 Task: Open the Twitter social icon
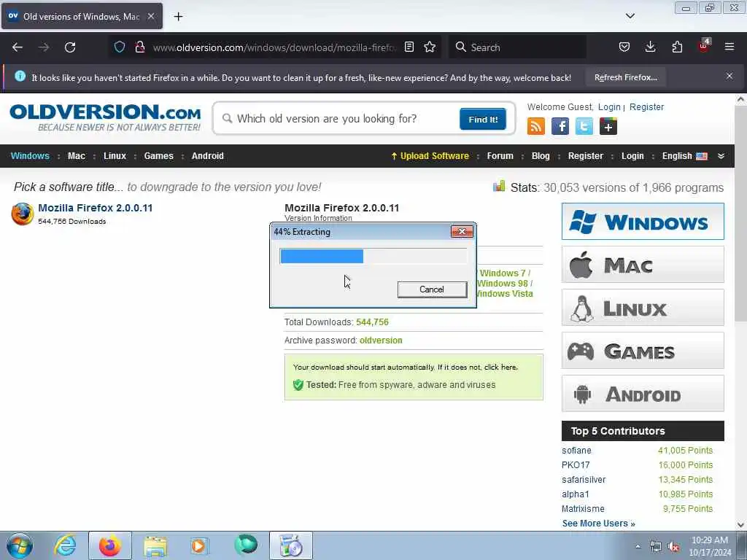pos(584,126)
